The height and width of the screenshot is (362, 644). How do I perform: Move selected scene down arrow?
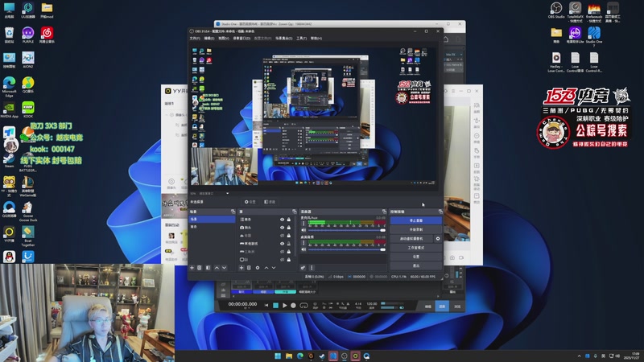(225, 268)
